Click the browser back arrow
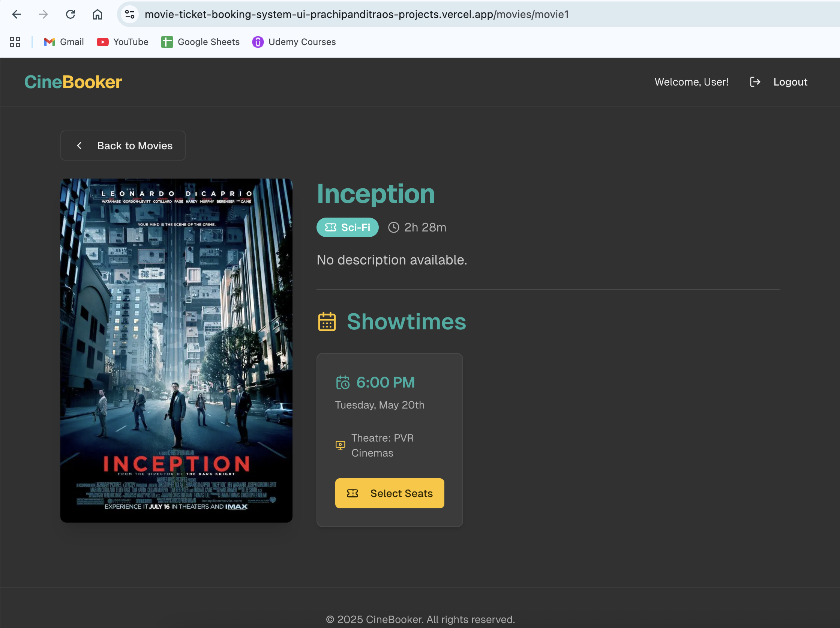 (17, 14)
